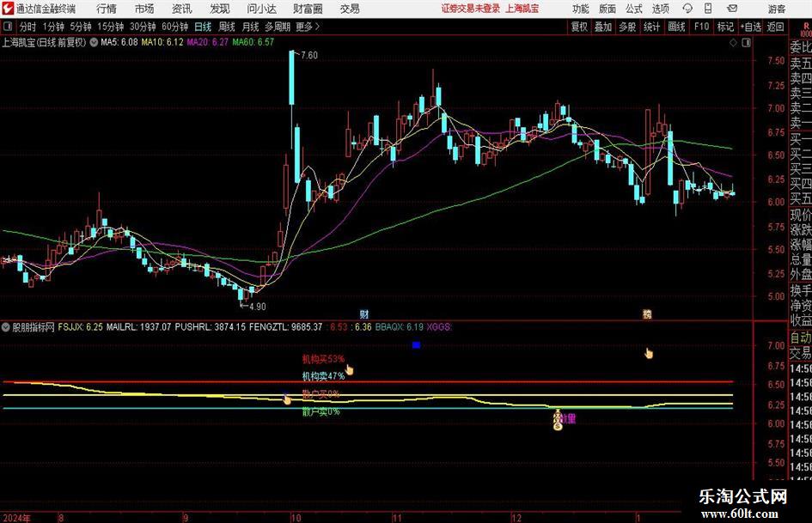Select the 周线 weekly period
Viewport: 812px width, 523px height.
point(227,27)
